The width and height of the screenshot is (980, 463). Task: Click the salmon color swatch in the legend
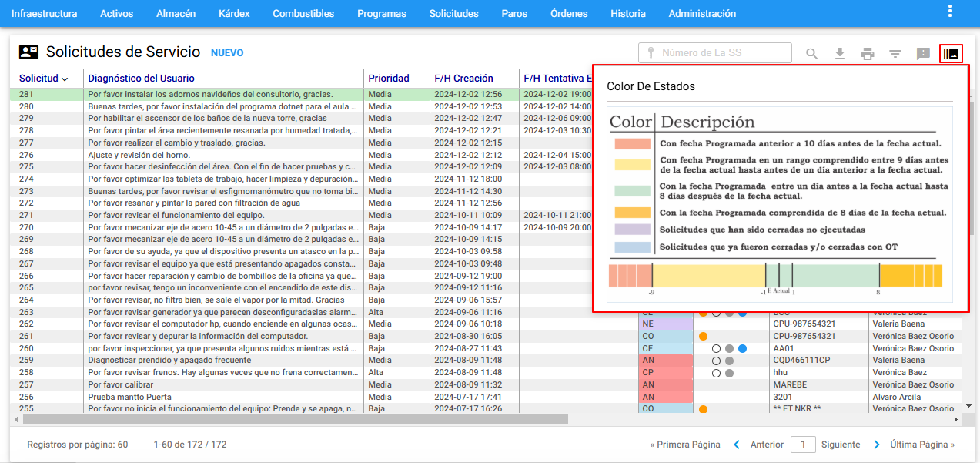(x=632, y=144)
